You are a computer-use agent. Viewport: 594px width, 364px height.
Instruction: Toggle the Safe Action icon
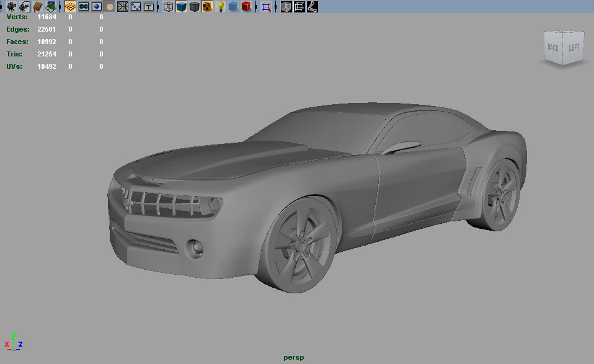[136, 6]
